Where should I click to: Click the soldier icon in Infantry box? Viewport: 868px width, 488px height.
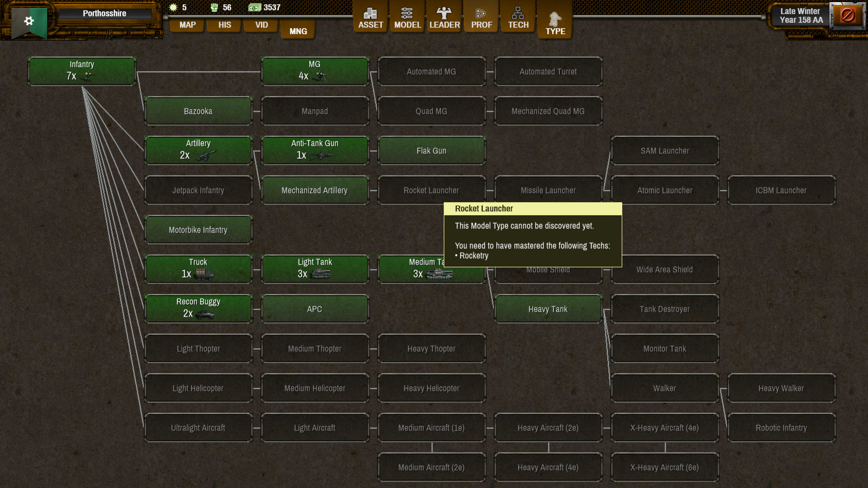click(x=88, y=76)
